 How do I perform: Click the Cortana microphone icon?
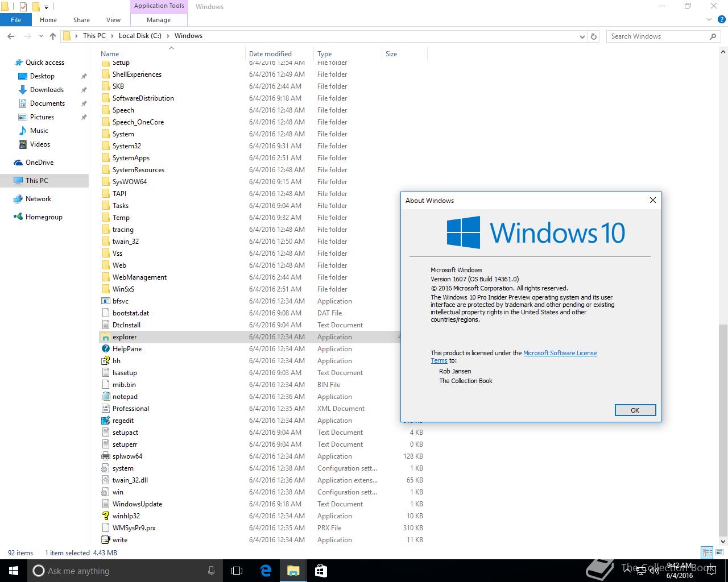(212, 571)
